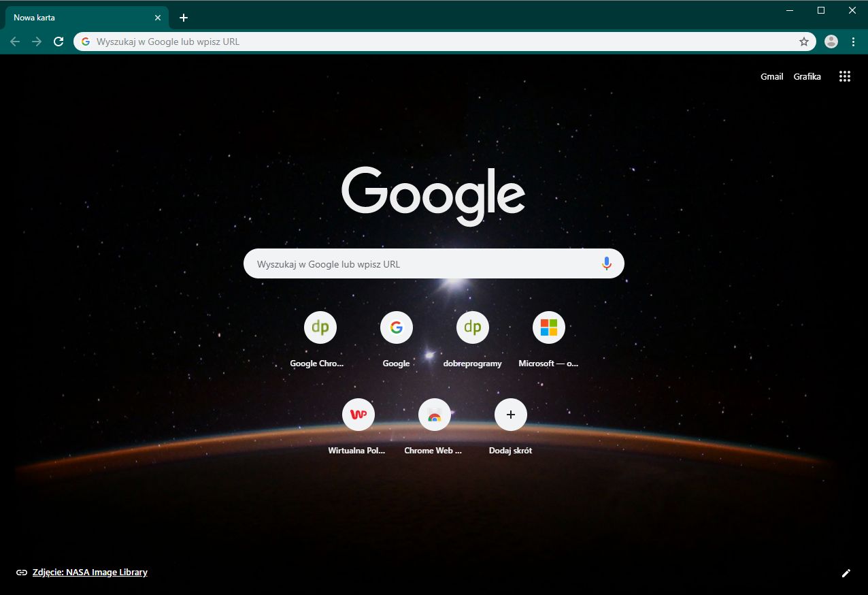The height and width of the screenshot is (595, 868).
Task: Open the Grafika link
Action: pos(807,76)
